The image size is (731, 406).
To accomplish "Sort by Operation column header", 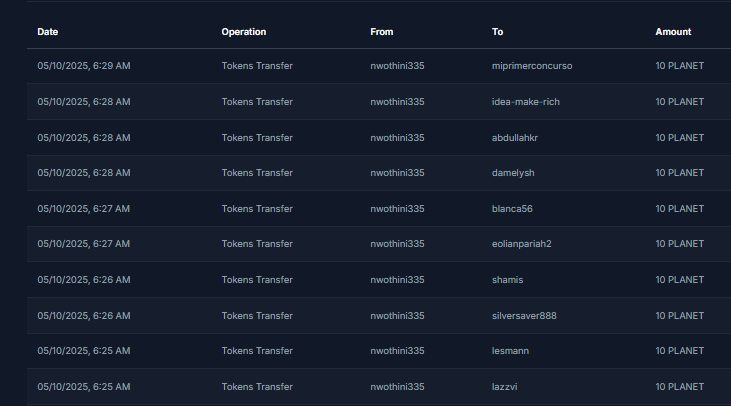I will tap(243, 32).
